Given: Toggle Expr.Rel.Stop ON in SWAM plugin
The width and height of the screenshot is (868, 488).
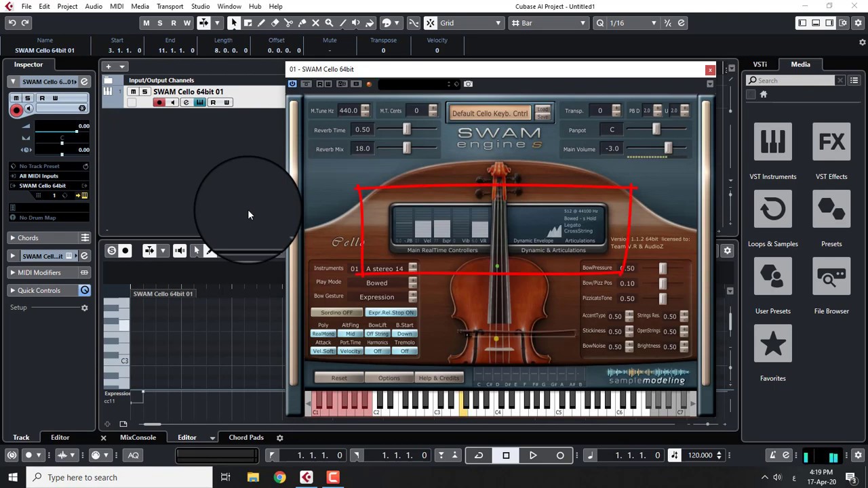Looking at the screenshot, I should click(391, 312).
